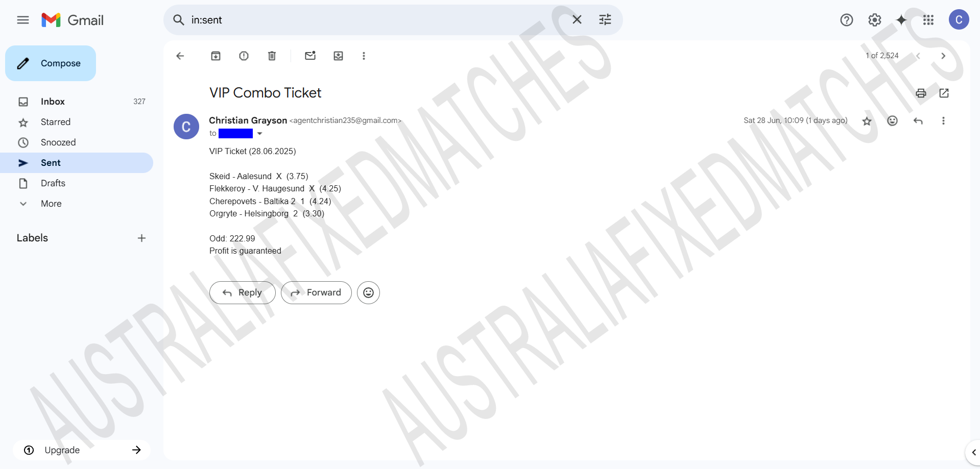Click the VIP Combo Ticket subject heading
980x469 pixels.
(x=265, y=93)
